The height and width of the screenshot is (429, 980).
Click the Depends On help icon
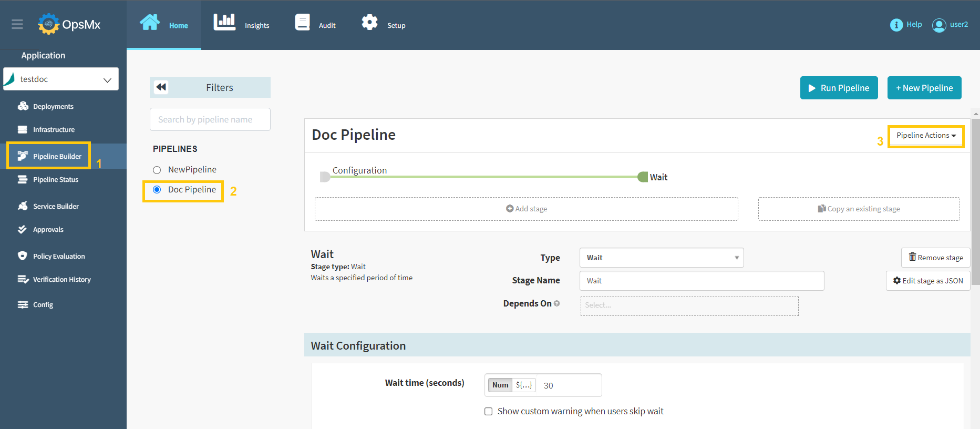(557, 303)
